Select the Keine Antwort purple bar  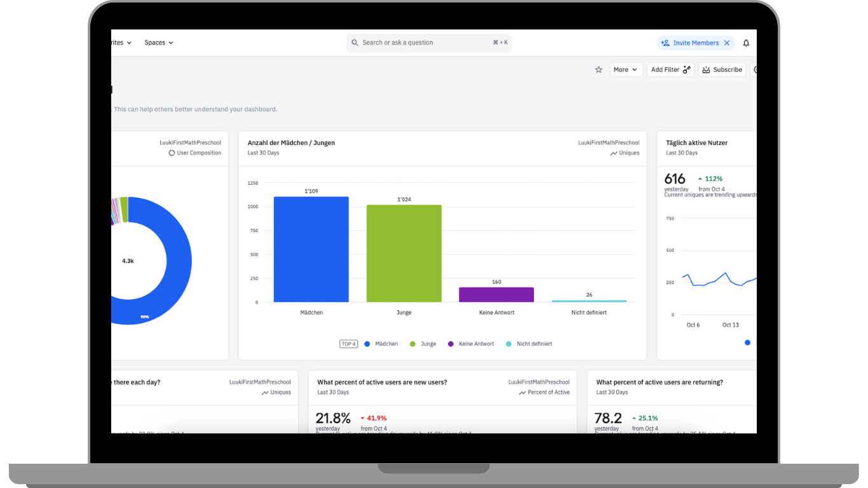click(496, 294)
